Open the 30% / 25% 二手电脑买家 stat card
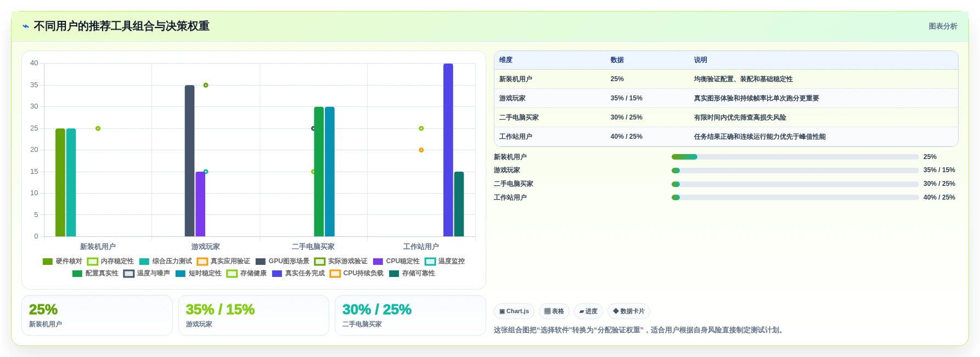The width and height of the screenshot is (980, 357). click(410, 315)
